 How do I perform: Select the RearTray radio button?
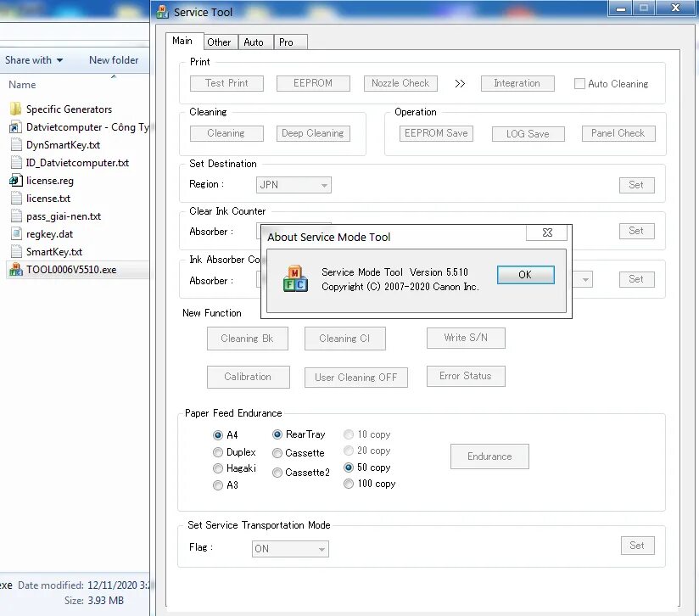[277, 434]
